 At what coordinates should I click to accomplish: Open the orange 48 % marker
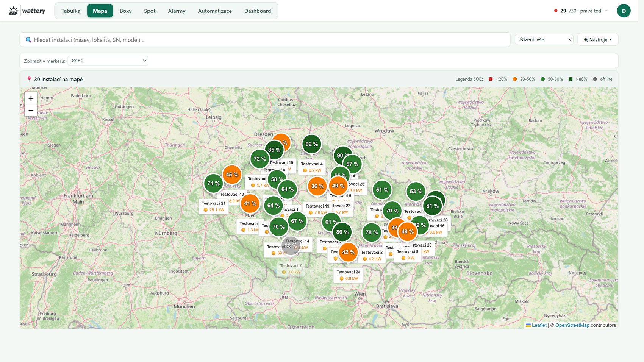407,232
